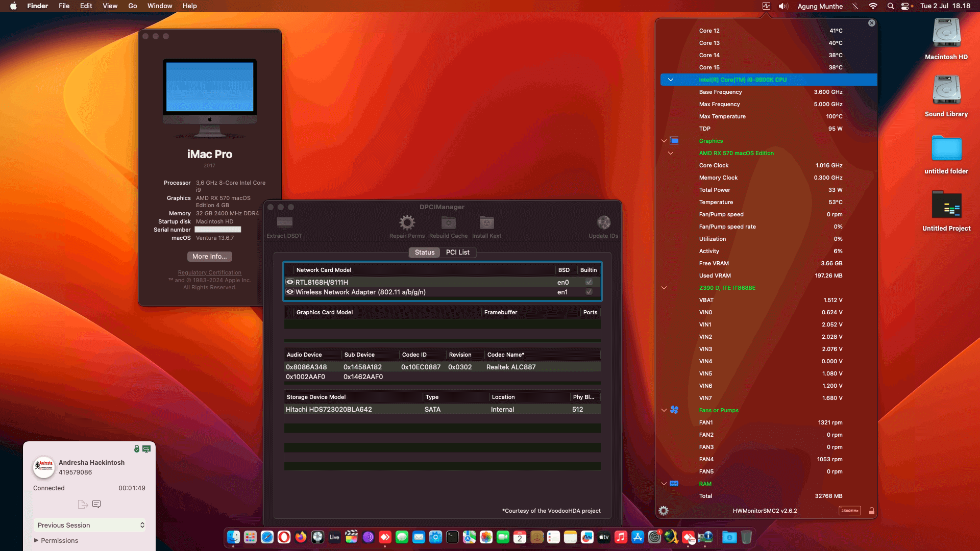Click the menu bar volume icon
The width and height of the screenshot is (980, 551).
pos(783,6)
